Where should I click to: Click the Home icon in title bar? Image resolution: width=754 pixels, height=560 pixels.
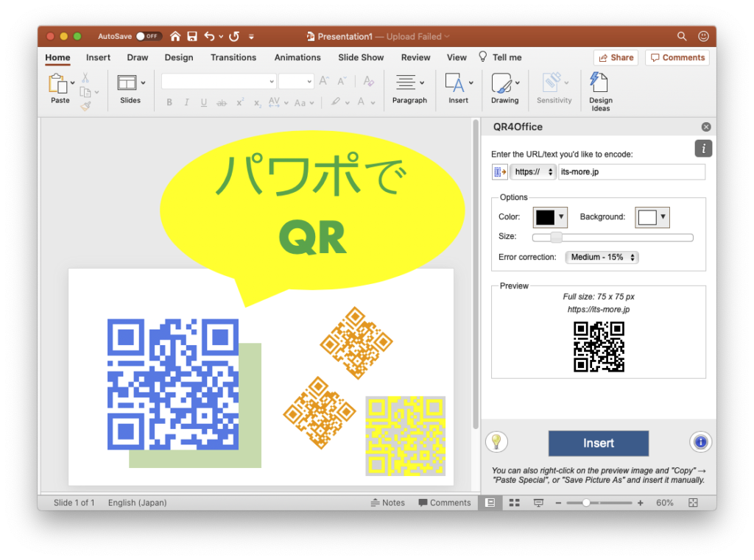[x=175, y=36]
